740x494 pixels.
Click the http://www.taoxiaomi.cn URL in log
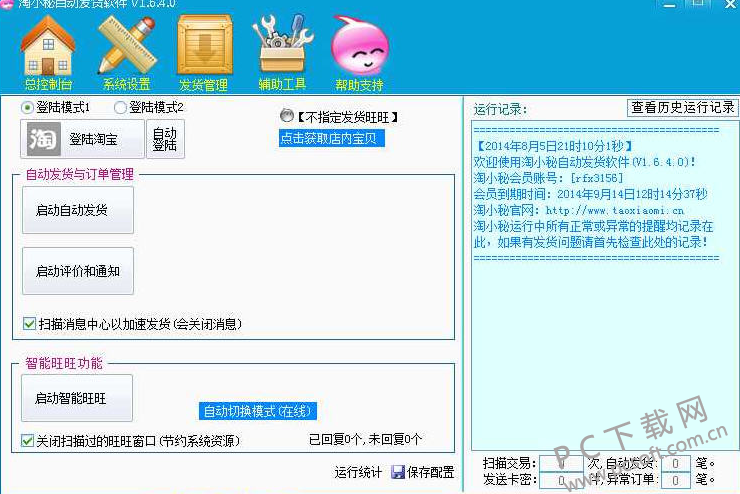pos(615,210)
